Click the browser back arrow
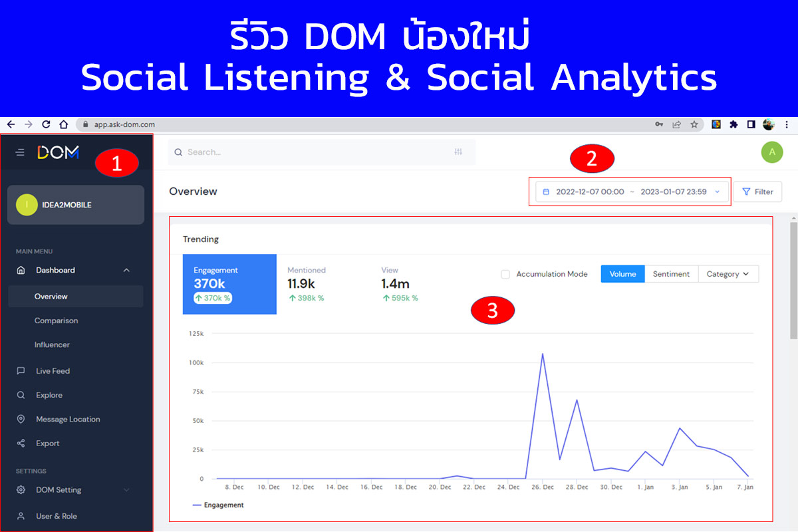The height and width of the screenshot is (532, 798). pos(11,124)
